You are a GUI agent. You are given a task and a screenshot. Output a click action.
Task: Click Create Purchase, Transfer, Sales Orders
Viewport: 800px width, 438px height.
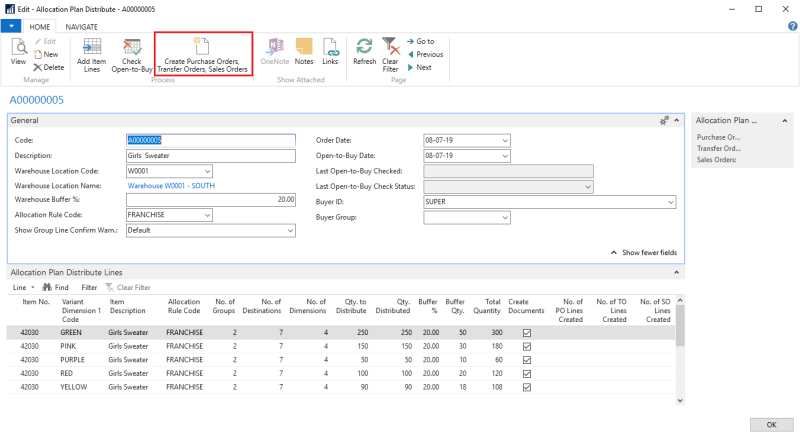click(x=202, y=53)
